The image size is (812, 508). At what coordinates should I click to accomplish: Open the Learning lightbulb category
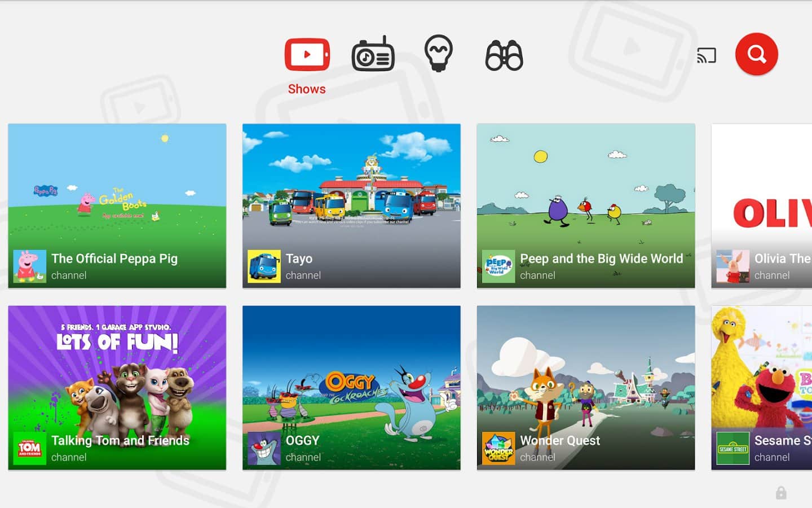438,54
